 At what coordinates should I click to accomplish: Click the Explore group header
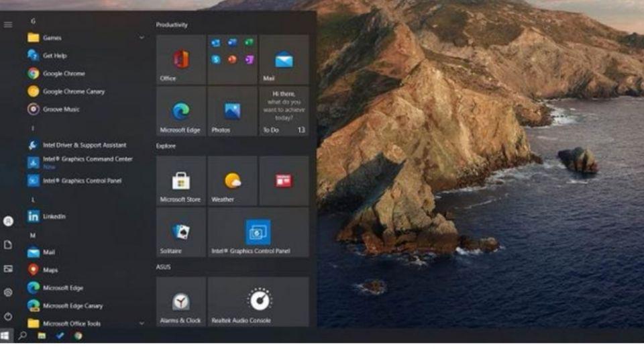(x=166, y=146)
